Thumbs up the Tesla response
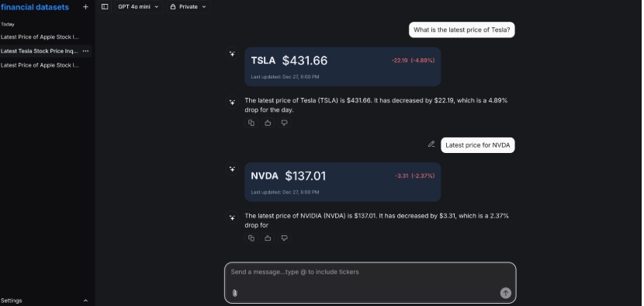This screenshot has width=644, height=306. click(268, 123)
